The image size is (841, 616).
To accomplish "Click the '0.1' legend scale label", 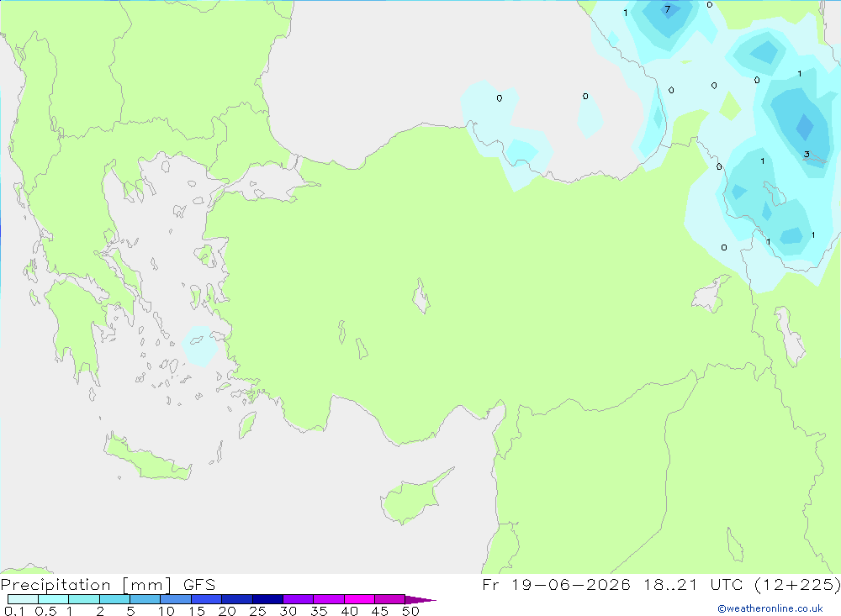I will tap(14, 611).
